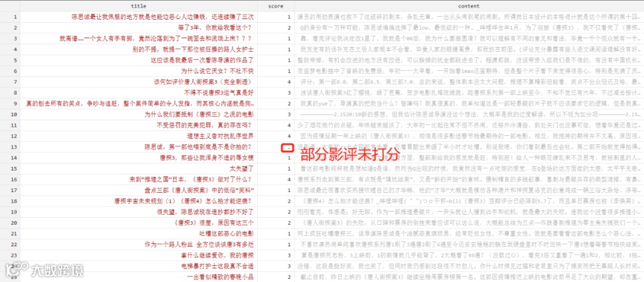
Task: Select content starting '少了烟花炮竹的点缀'
Action: coord(469,125)
